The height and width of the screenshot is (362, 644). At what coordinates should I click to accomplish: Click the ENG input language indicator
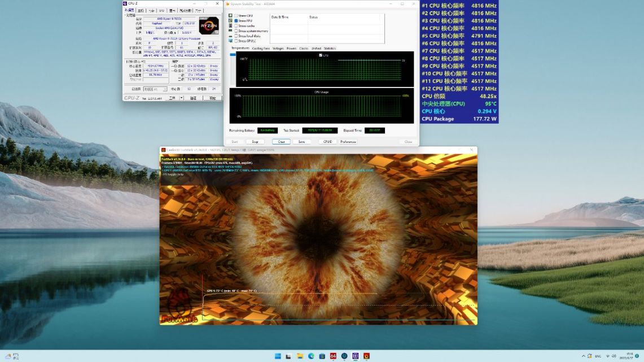pyautogui.click(x=598, y=356)
